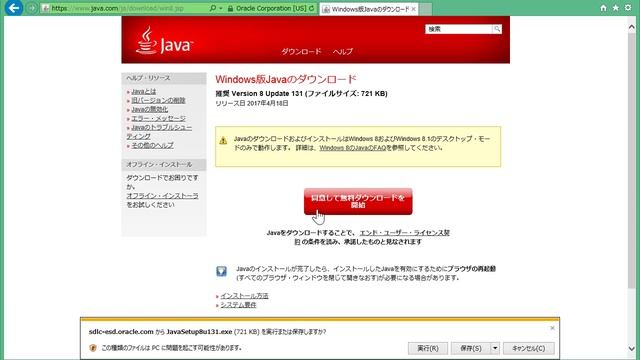640x360 pixels.
Task: Go back with the browser back arrow
Action: click(13, 7)
